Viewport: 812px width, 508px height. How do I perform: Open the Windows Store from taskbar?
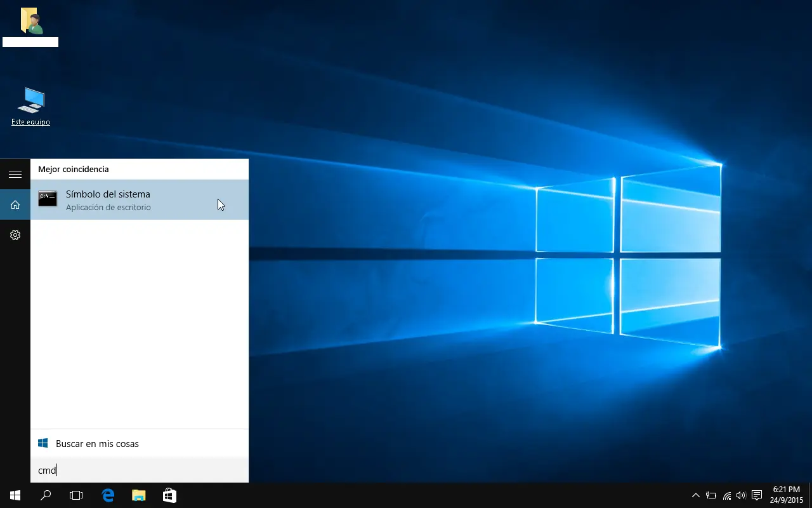169,495
